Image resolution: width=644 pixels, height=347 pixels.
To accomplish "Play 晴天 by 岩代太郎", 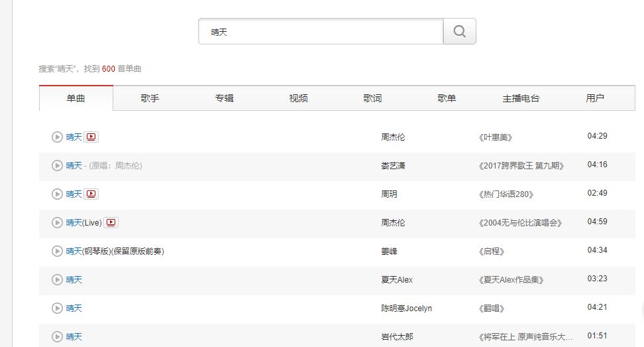I will (57, 337).
